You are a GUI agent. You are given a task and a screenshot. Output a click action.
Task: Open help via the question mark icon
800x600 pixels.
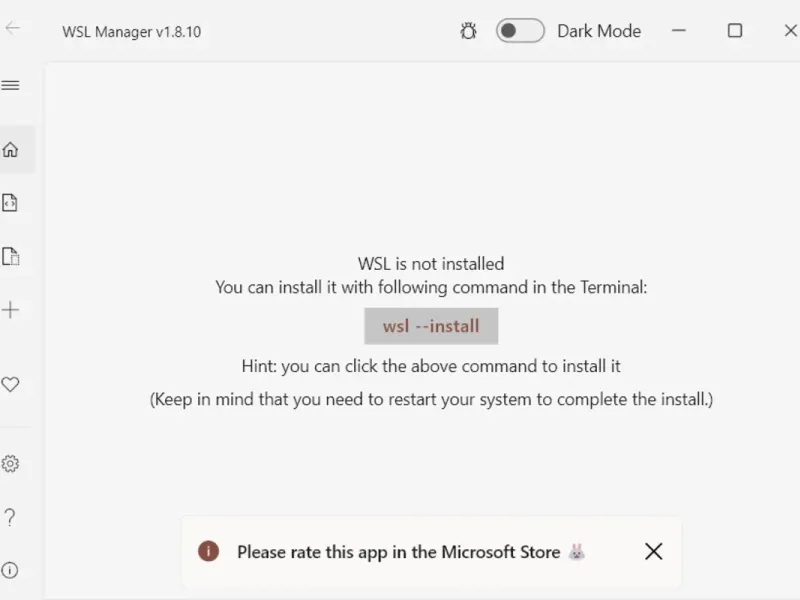[11, 517]
